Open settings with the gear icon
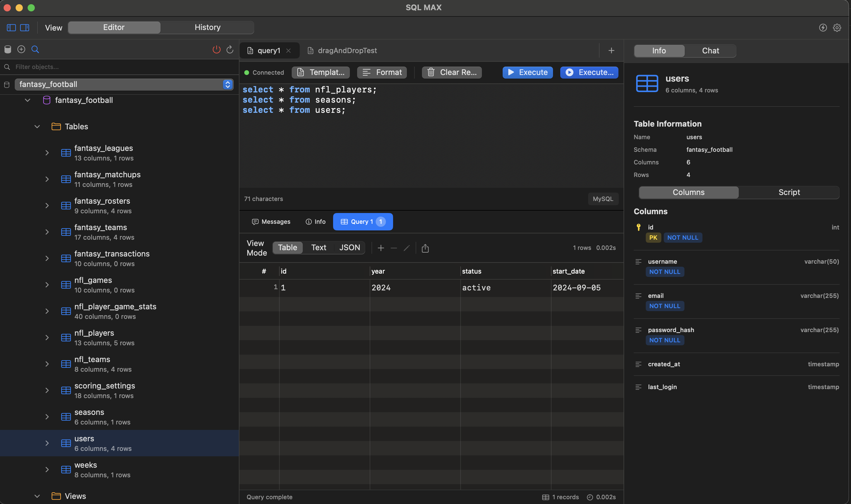The image size is (851, 504). click(837, 28)
